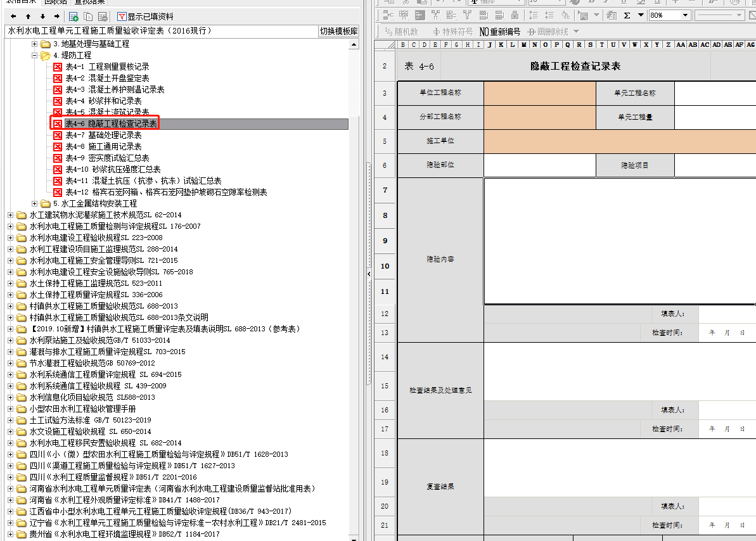The height and width of the screenshot is (541, 756).
Task: Open the line style dropdown
Action: click(x=739, y=15)
